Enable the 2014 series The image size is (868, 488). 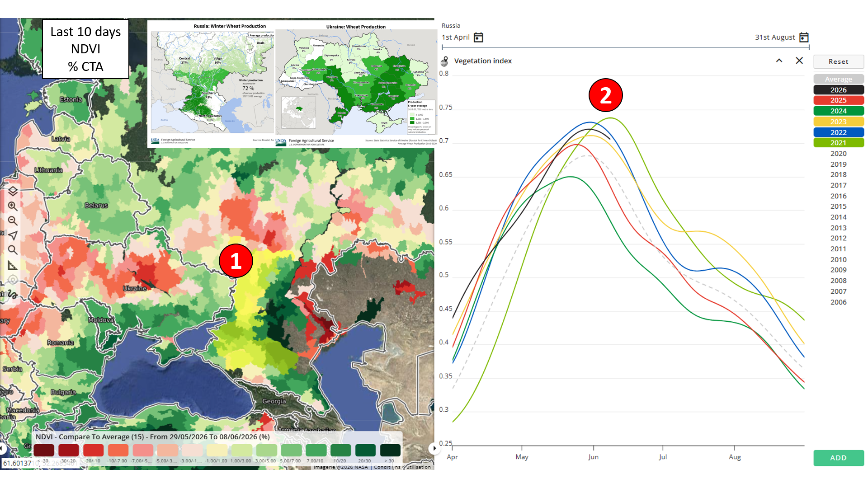tap(839, 217)
